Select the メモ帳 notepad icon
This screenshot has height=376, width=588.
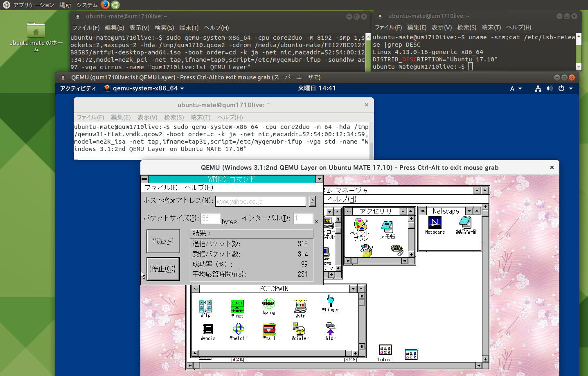(387, 230)
